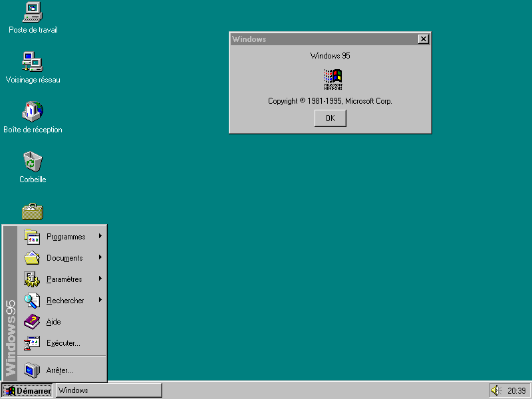Open Programmes in the Start menu
This screenshot has width=532, height=399.
coord(62,237)
